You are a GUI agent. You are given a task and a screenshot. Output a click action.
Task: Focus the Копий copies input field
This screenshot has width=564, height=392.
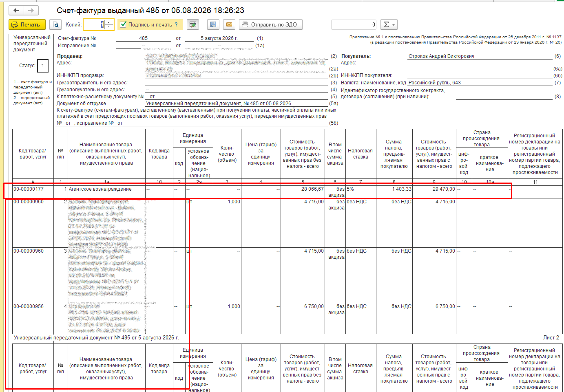[x=94, y=25]
